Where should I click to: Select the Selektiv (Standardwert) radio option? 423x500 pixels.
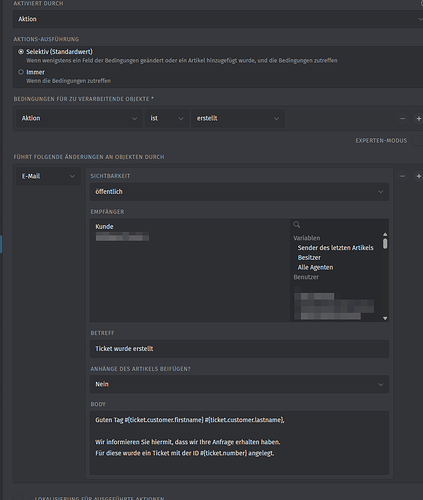point(21,52)
